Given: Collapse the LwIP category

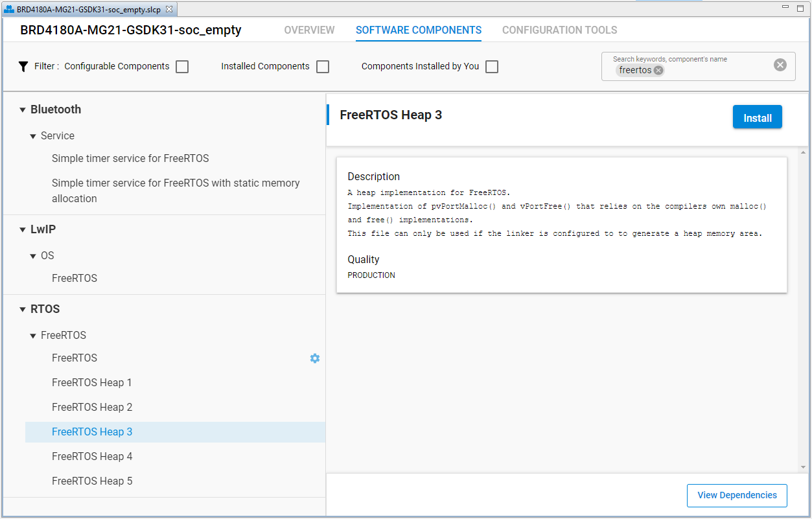Looking at the screenshot, I should (x=23, y=230).
